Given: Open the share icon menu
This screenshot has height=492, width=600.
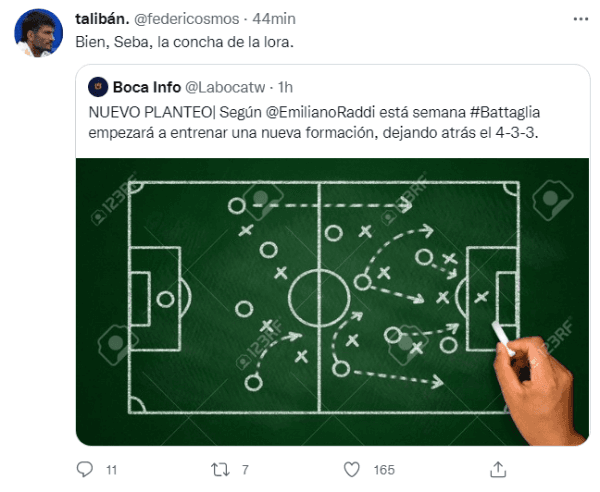Looking at the screenshot, I should click(497, 468).
